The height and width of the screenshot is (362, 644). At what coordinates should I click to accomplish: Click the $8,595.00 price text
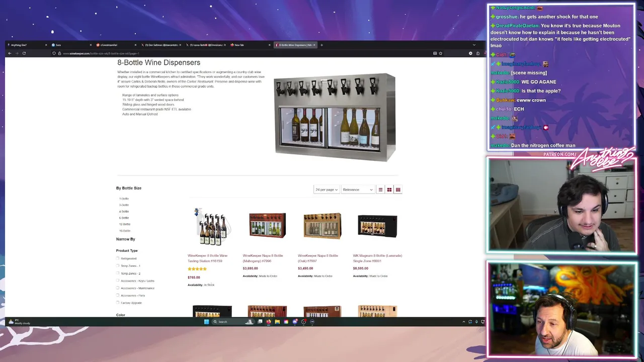click(x=361, y=268)
